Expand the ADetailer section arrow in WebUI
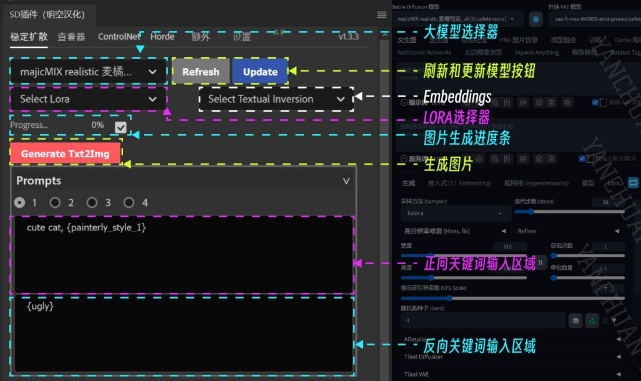This screenshot has height=381, width=641. point(619,339)
